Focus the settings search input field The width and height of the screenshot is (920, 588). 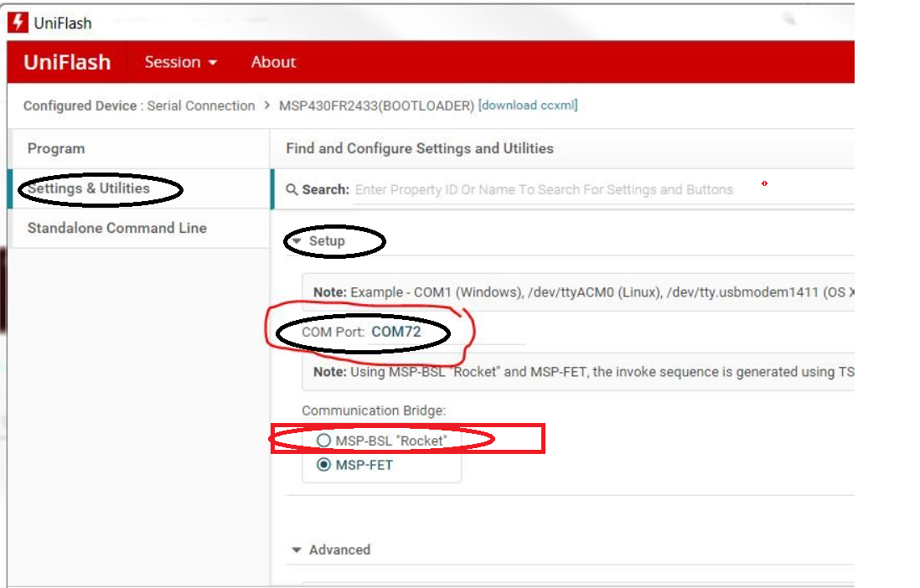pos(603,189)
